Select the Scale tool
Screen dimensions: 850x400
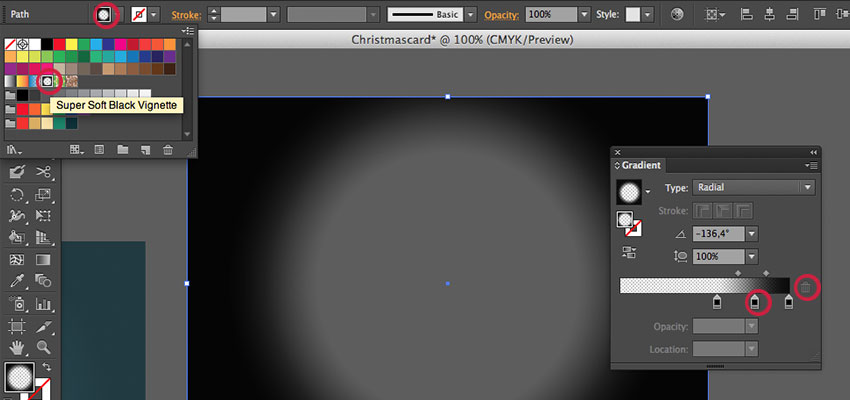coord(43,194)
